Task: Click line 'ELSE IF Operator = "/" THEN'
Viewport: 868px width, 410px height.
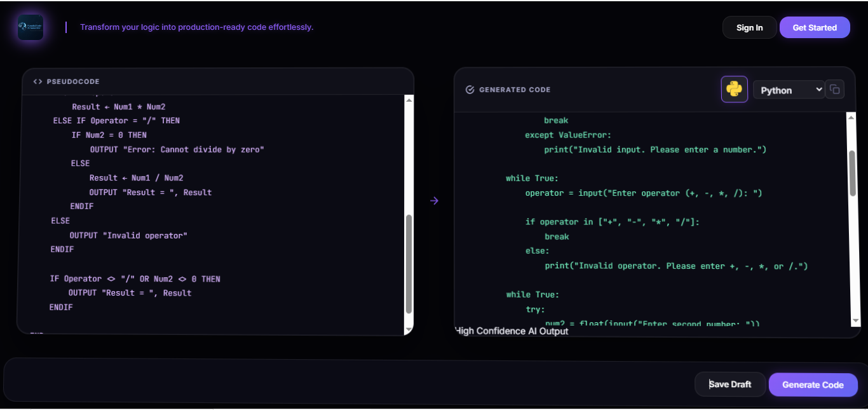Action: (x=116, y=121)
